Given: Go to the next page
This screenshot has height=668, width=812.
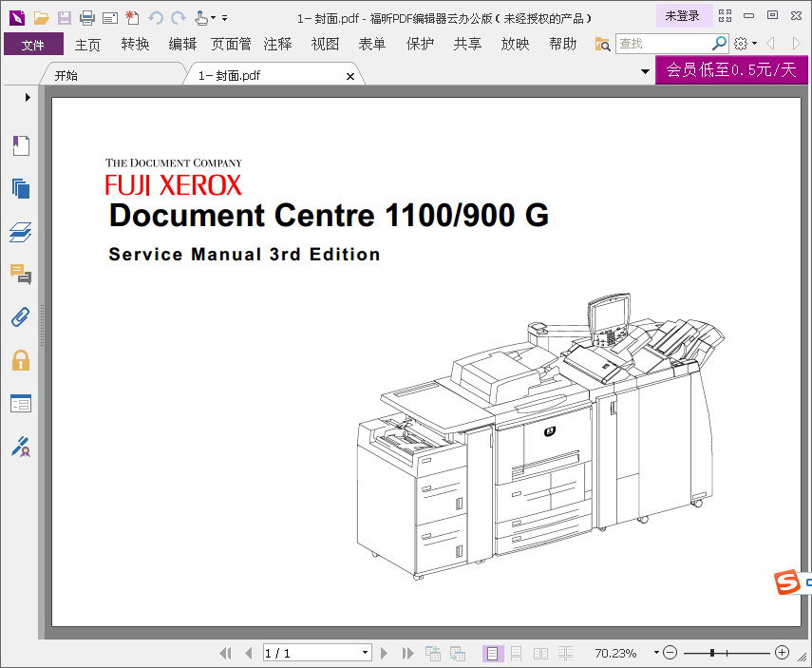Looking at the screenshot, I should (384, 653).
